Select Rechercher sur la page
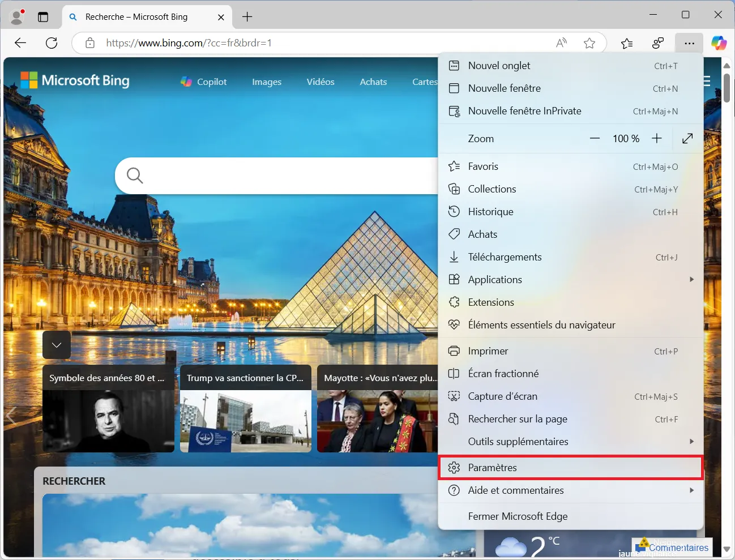 click(571, 419)
